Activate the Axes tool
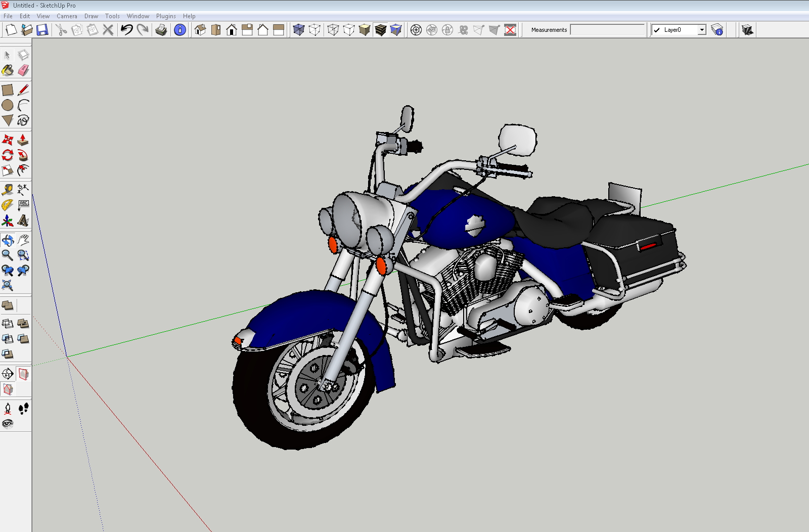The width and height of the screenshot is (809, 532). pos(8,220)
